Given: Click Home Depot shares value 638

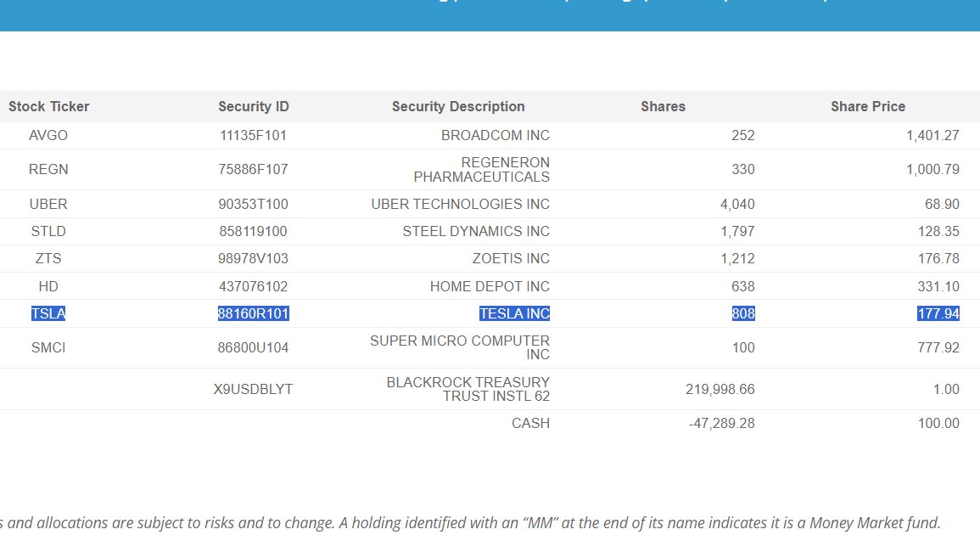Looking at the screenshot, I should tap(743, 287).
